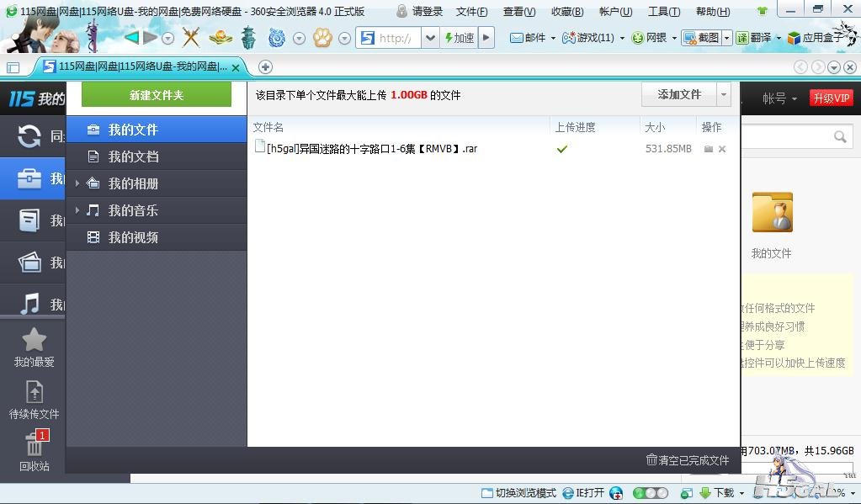This screenshot has width=861, height=504.
Task: Click the 新建文件夹 button
Action: click(x=156, y=95)
